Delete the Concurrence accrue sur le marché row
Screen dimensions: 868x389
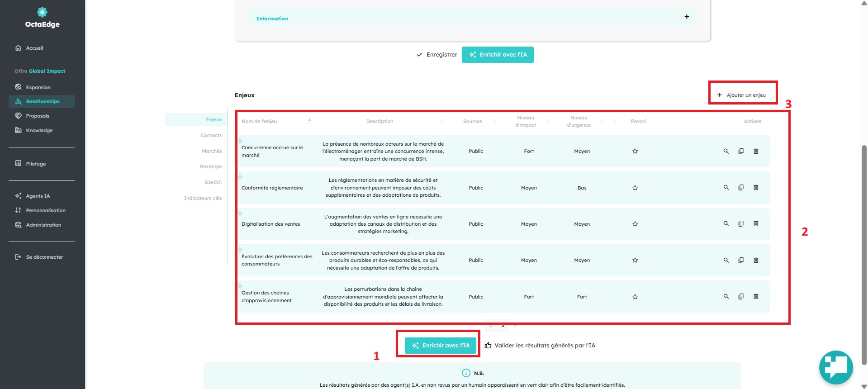pos(756,151)
